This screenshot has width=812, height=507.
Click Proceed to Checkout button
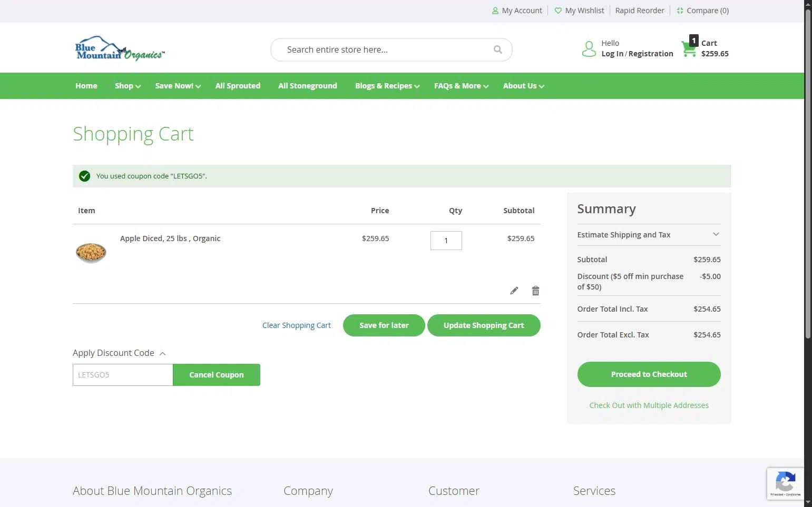[x=649, y=374]
